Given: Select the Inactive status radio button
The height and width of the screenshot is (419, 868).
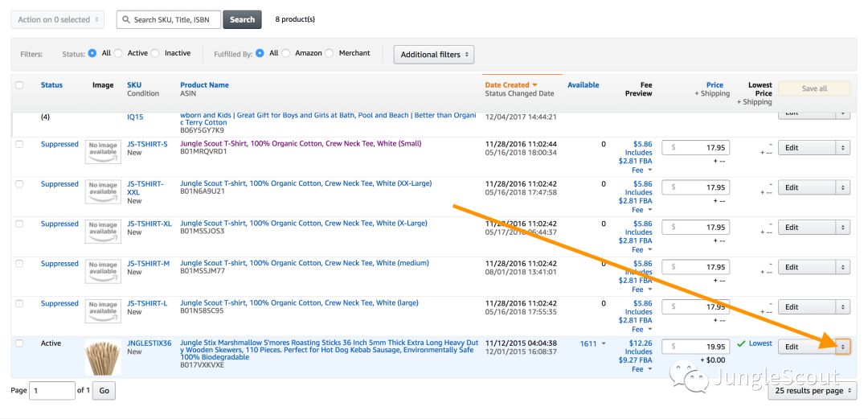Looking at the screenshot, I should point(155,53).
